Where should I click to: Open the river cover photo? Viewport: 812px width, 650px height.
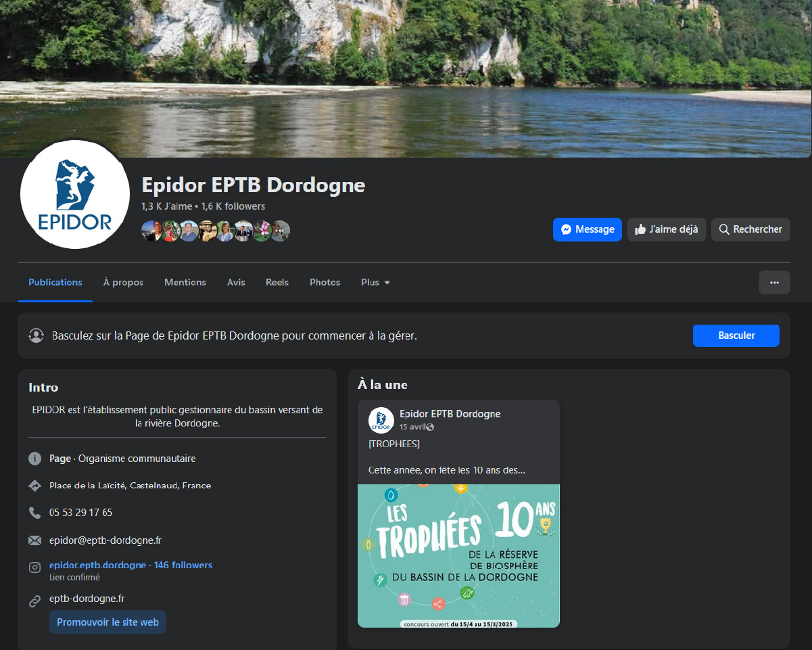(406, 78)
